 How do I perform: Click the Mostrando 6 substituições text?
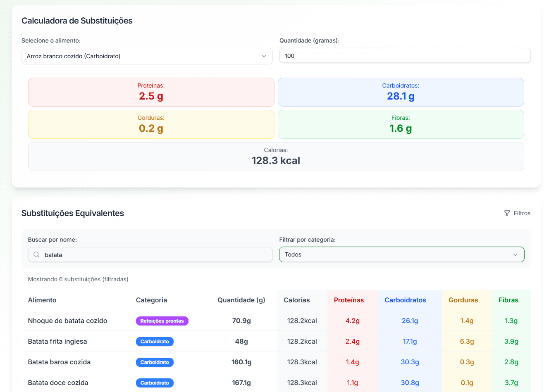point(78,279)
